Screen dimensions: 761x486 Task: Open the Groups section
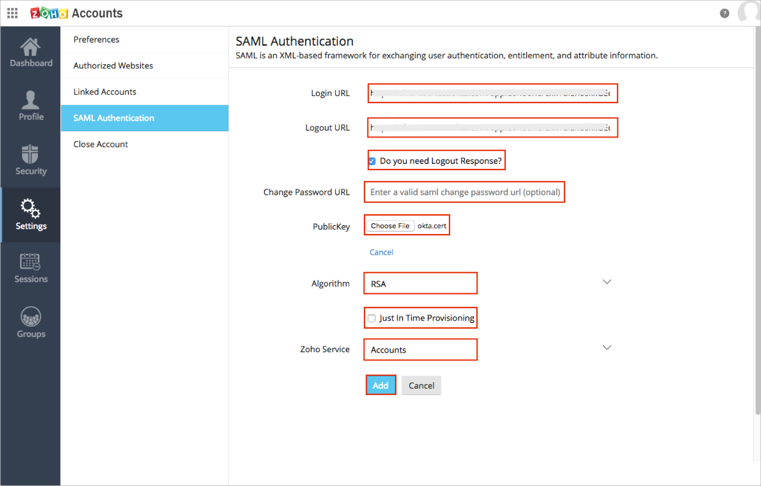pos(31,322)
